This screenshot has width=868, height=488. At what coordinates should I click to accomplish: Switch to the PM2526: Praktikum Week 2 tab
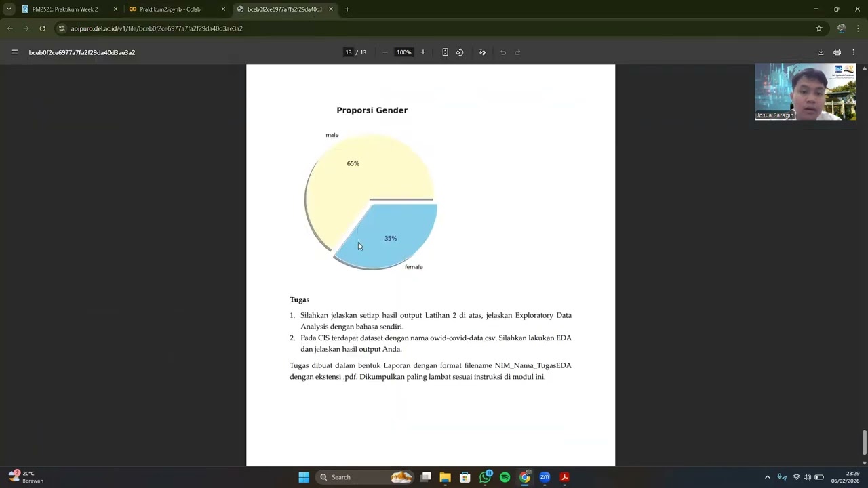(68, 9)
